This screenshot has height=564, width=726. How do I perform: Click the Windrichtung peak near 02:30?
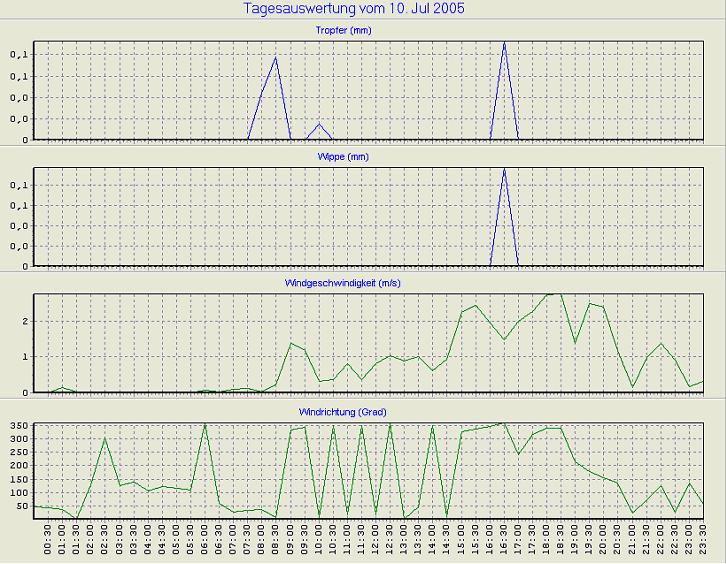(105, 438)
